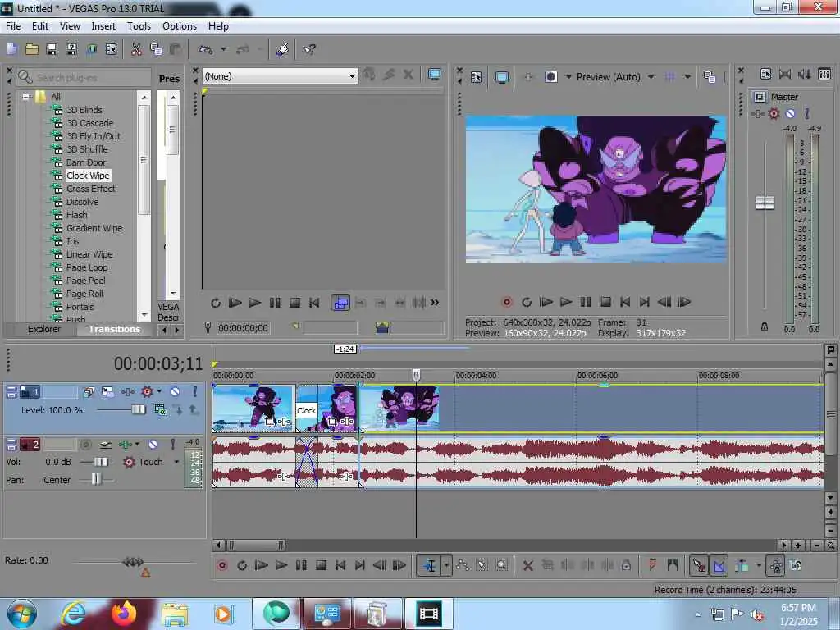This screenshot has width=840, height=630.
Task: Click Video Preview external monitor icon
Action: point(502,77)
